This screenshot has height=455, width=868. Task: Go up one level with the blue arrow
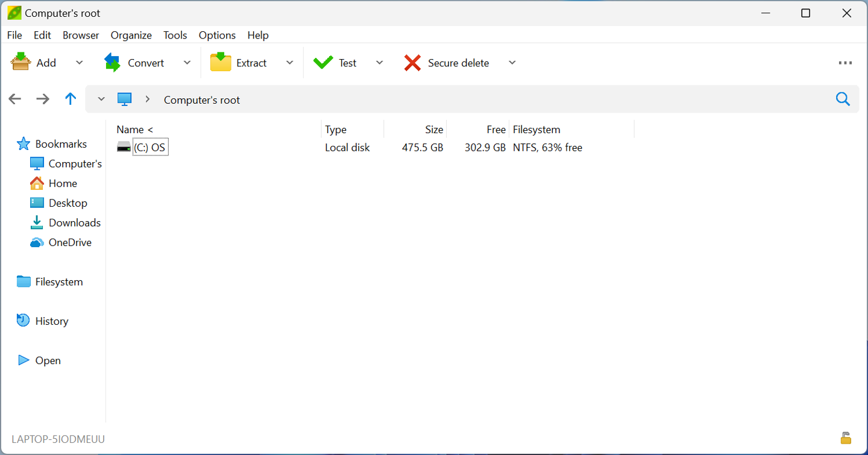tap(71, 99)
